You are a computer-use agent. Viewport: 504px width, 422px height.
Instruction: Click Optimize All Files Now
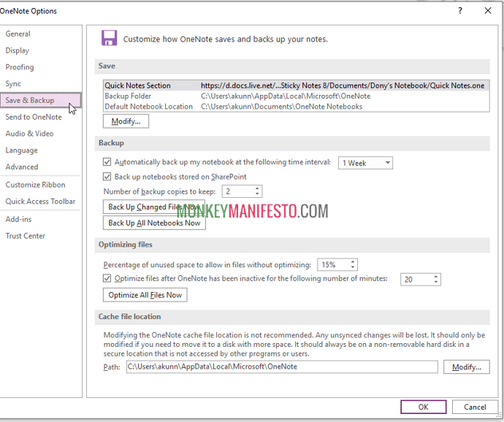point(145,295)
